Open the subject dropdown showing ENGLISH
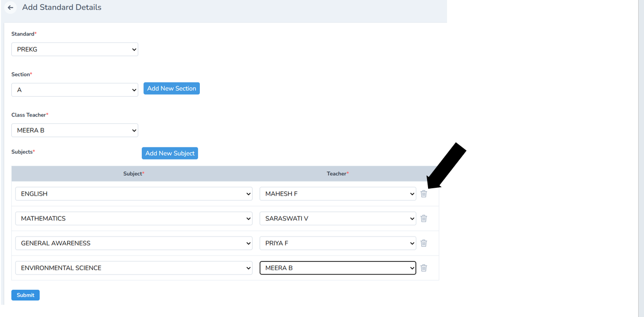The height and width of the screenshot is (317, 644). pyautogui.click(x=134, y=194)
